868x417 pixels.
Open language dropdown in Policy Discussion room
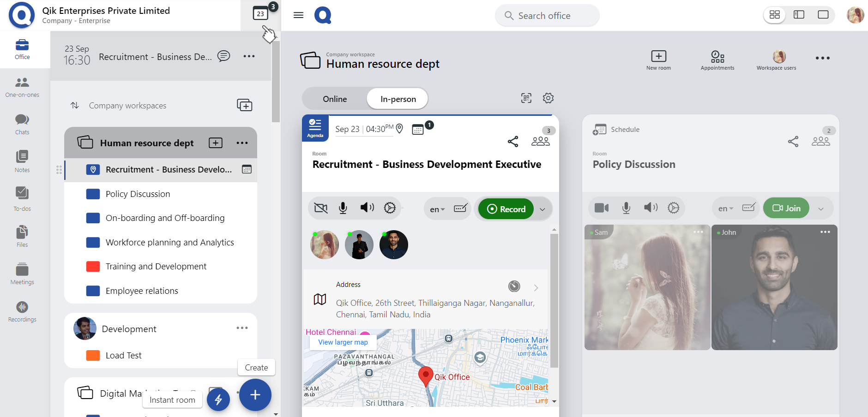(x=725, y=208)
